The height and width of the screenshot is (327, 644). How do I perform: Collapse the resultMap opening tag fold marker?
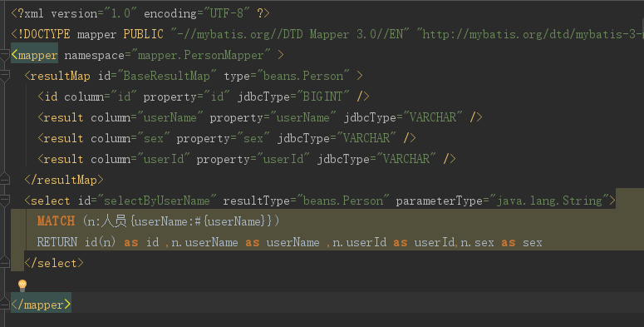click(x=4, y=76)
